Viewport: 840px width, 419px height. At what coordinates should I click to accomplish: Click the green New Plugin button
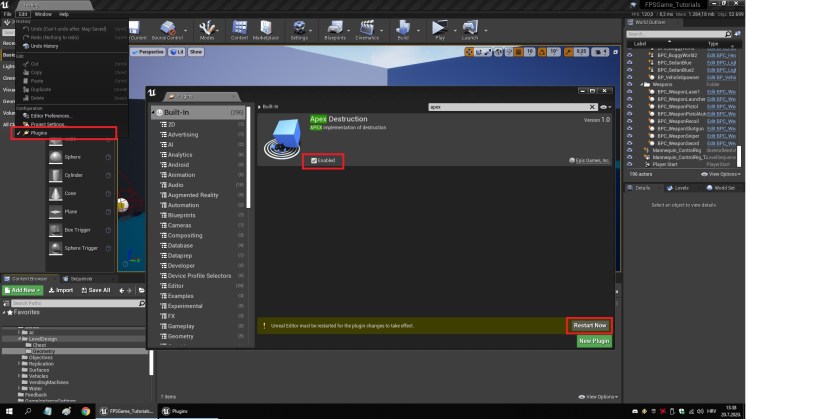point(594,341)
